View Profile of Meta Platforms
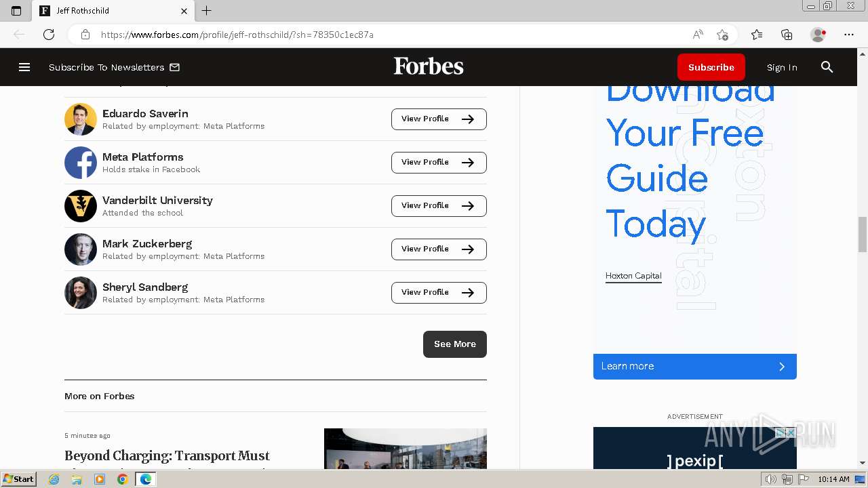The height and width of the screenshot is (488, 868). coord(439,163)
